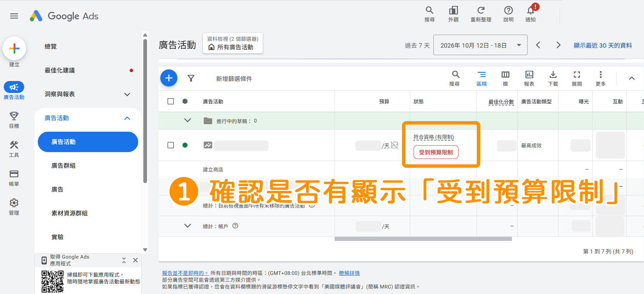This screenshot has height=294, width=644.
Task: Tick the select-all checkbox in table header
Action: tap(171, 101)
